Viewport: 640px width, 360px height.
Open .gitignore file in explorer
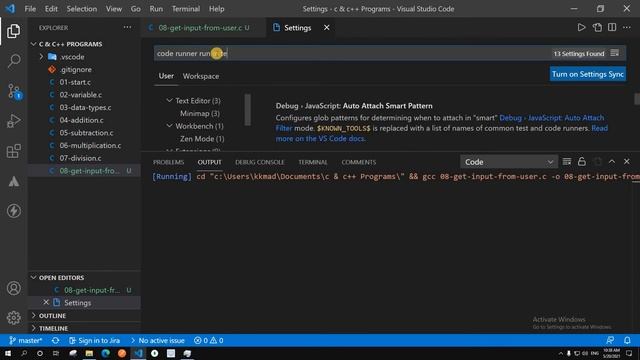click(x=76, y=69)
